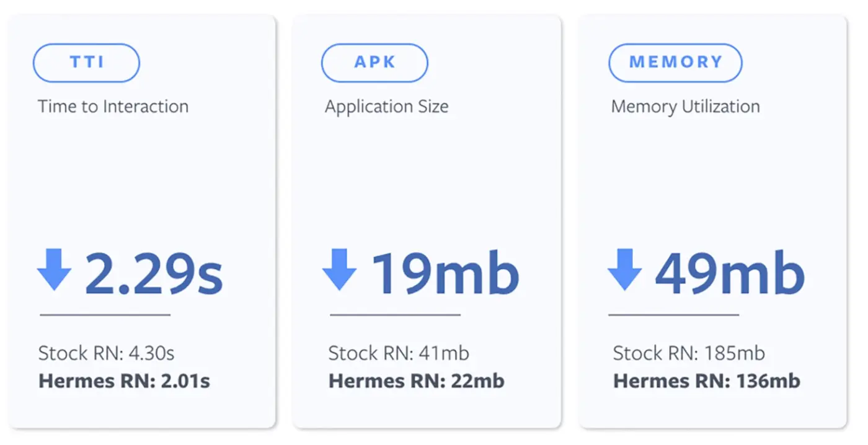Click the large 49mb figure
868x445 pixels.
(730, 273)
